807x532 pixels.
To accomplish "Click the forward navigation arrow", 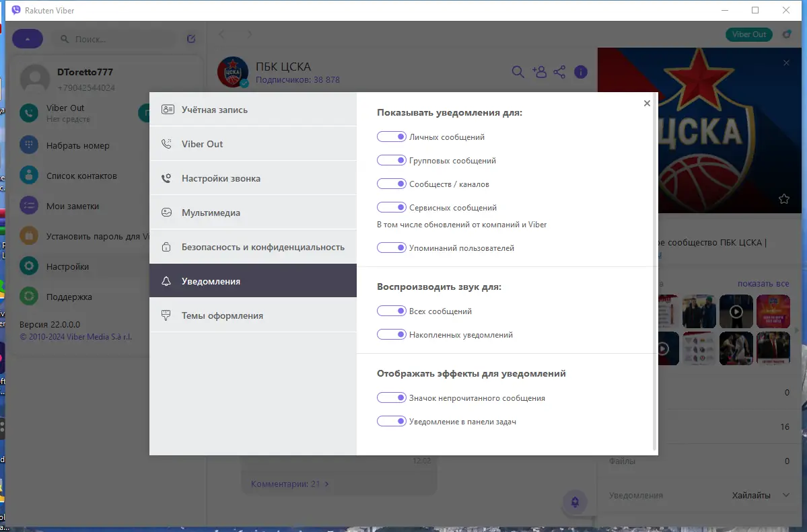I will tap(250, 34).
